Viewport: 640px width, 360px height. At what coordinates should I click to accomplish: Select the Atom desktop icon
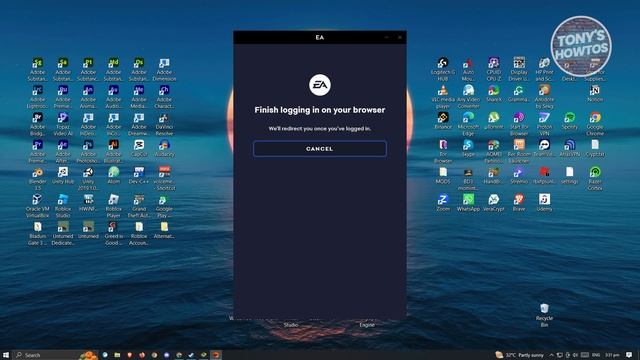click(113, 176)
